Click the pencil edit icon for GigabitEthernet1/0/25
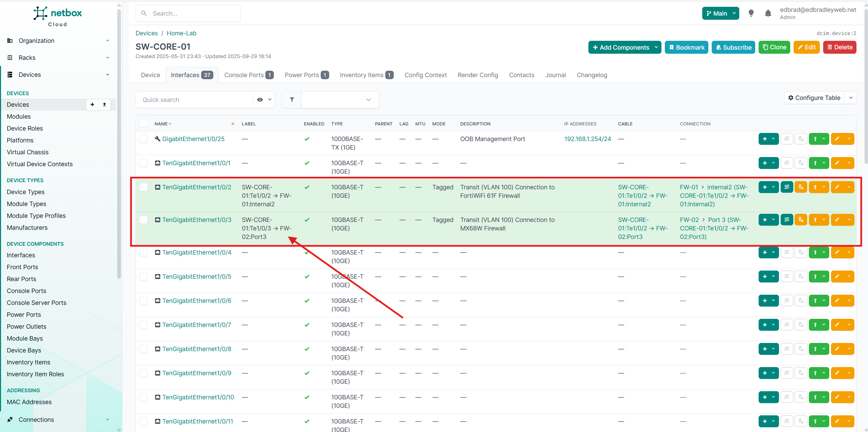Screen dimensions: 868x432 (x=837, y=139)
